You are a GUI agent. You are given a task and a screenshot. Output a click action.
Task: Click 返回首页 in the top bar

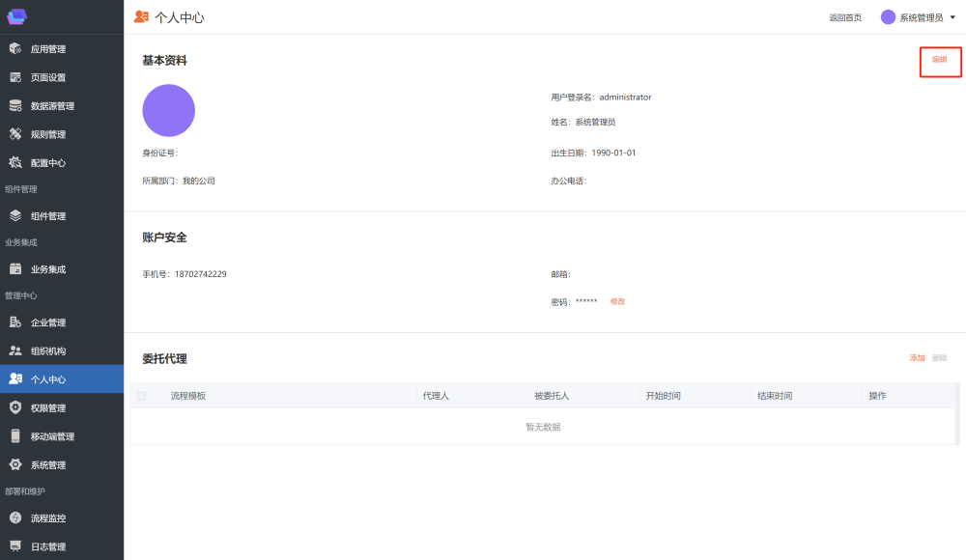[x=845, y=17]
